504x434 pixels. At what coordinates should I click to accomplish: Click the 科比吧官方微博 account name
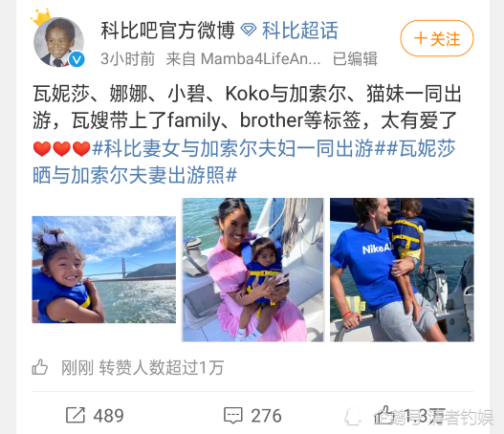[x=167, y=31]
